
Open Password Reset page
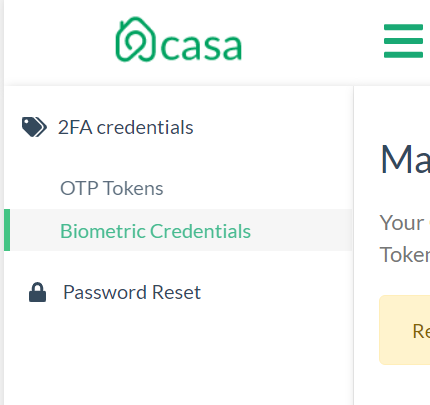132,292
